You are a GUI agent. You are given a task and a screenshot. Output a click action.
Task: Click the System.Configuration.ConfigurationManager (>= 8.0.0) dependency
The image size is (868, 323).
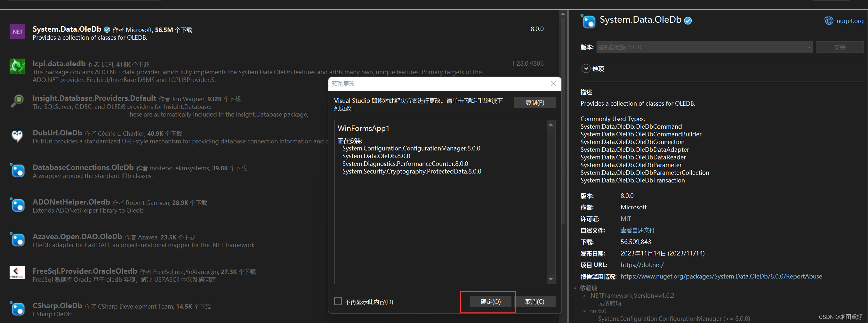(674, 319)
